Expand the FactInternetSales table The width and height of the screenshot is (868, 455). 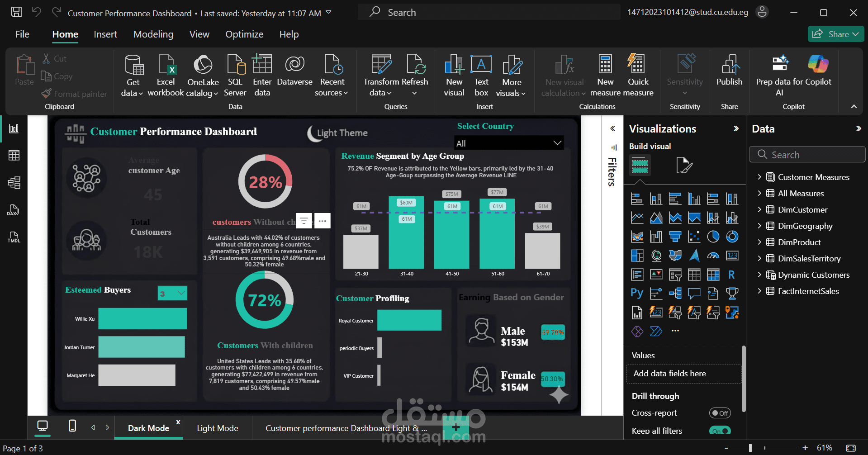click(x=759, y=291)
